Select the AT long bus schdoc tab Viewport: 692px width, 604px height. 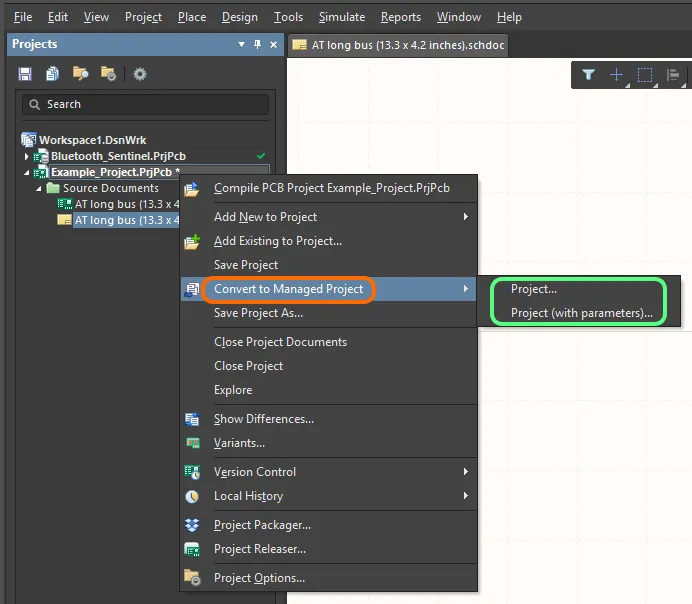pos(398,45)
